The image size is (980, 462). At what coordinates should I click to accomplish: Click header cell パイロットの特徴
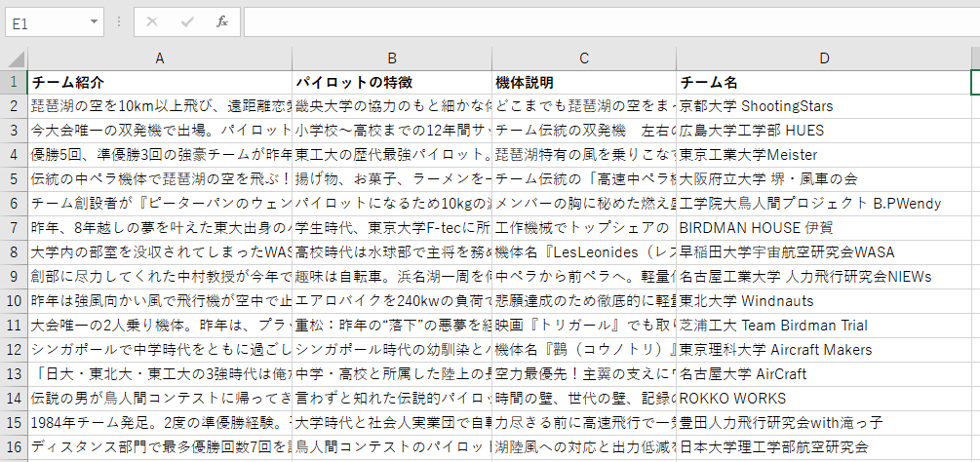coord(393,83)
